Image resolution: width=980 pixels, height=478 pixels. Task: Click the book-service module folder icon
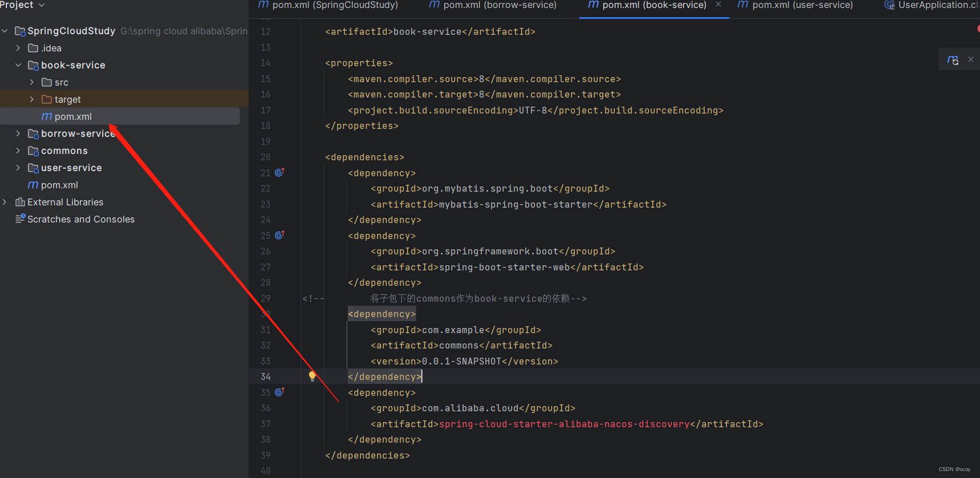(x=34, y=65)
